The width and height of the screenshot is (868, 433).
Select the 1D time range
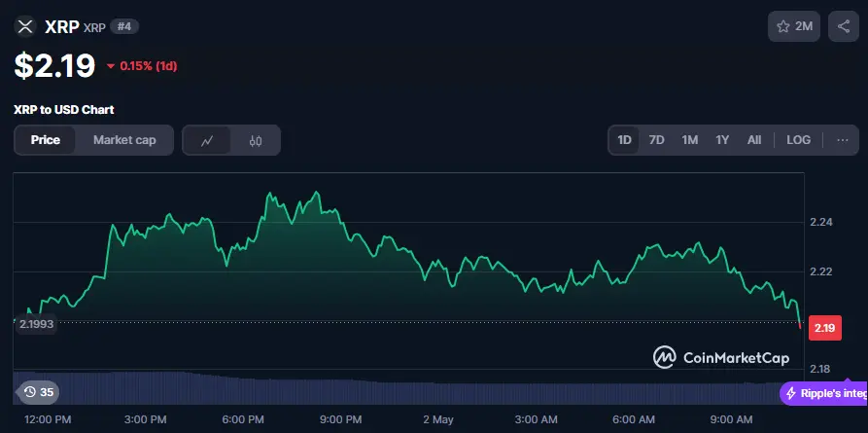(x=625, y=140)
